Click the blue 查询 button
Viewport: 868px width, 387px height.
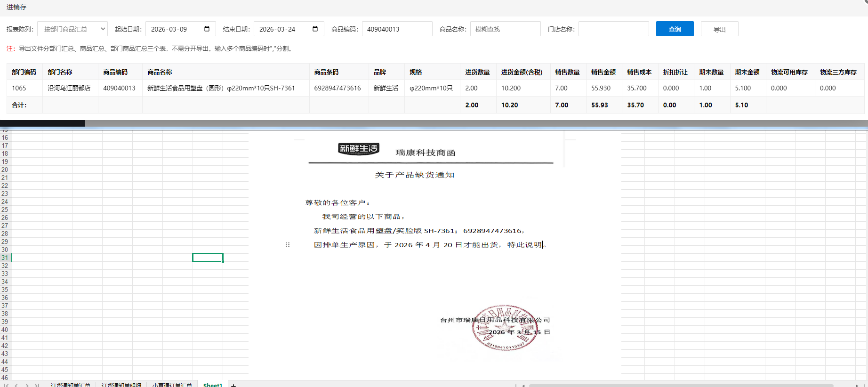pyautogui.click(x=675, y=29)
